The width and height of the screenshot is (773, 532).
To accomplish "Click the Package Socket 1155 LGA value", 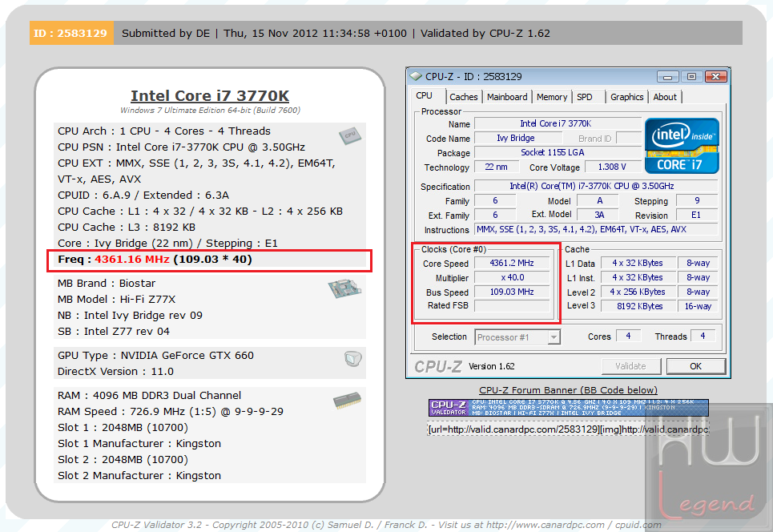I will pos(558,152).
